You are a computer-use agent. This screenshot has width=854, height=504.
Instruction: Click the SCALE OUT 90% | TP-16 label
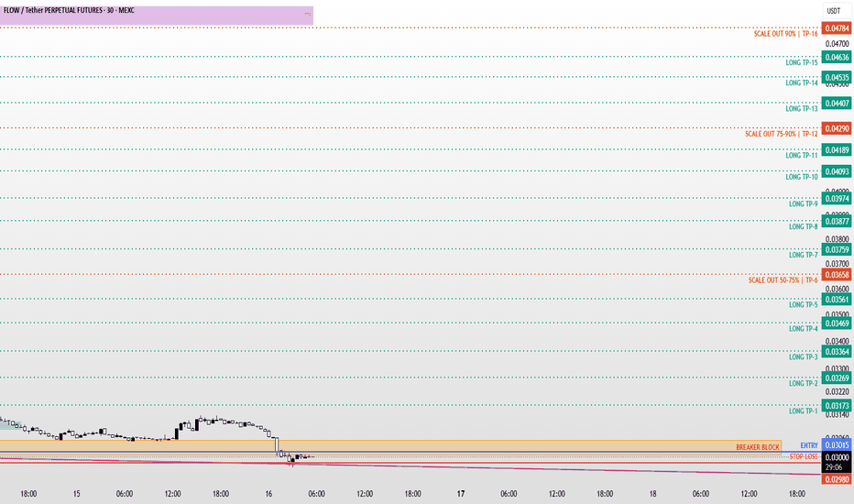click(x=785, y=34)
